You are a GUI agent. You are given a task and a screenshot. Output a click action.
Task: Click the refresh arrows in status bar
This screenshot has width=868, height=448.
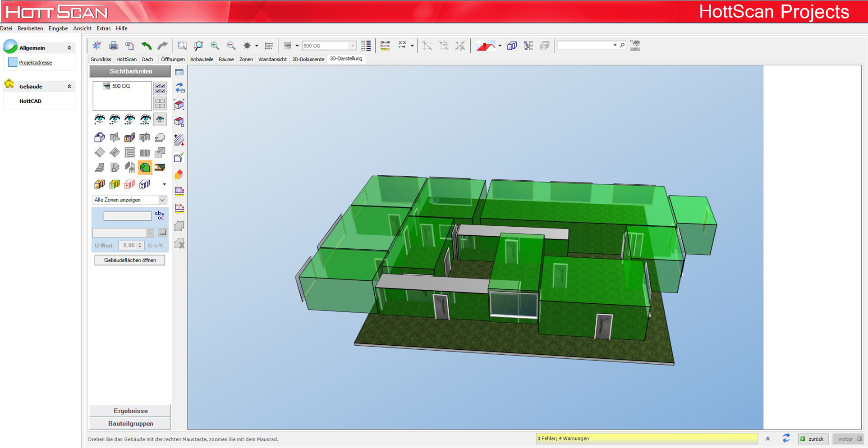[x=786, y=438]
